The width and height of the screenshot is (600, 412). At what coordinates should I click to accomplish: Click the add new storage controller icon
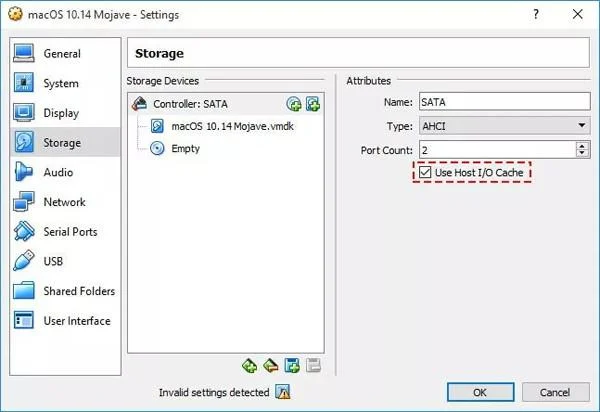[249, 366]
